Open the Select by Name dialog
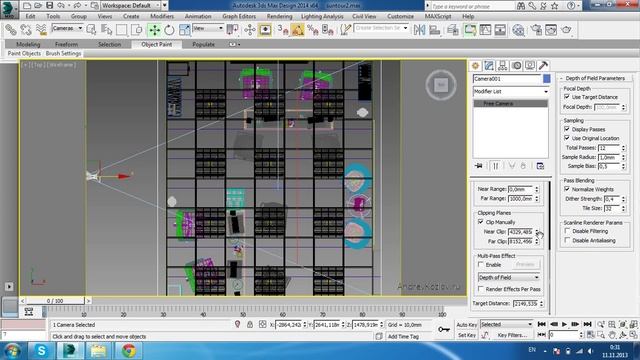The height and width of the screenshot is (360, 640). coord(106,30)
